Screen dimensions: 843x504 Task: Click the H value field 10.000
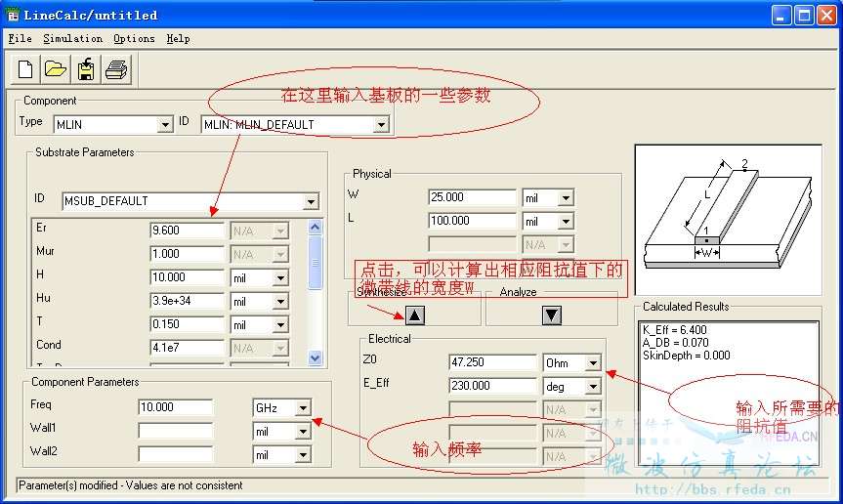(x=187, y=277)
